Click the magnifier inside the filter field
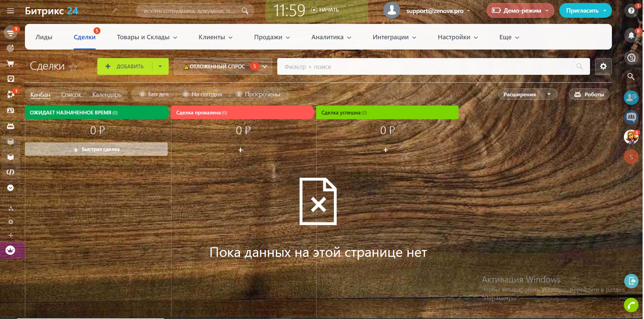The width and height of the screenshot is (644, 319). (579, 66)
